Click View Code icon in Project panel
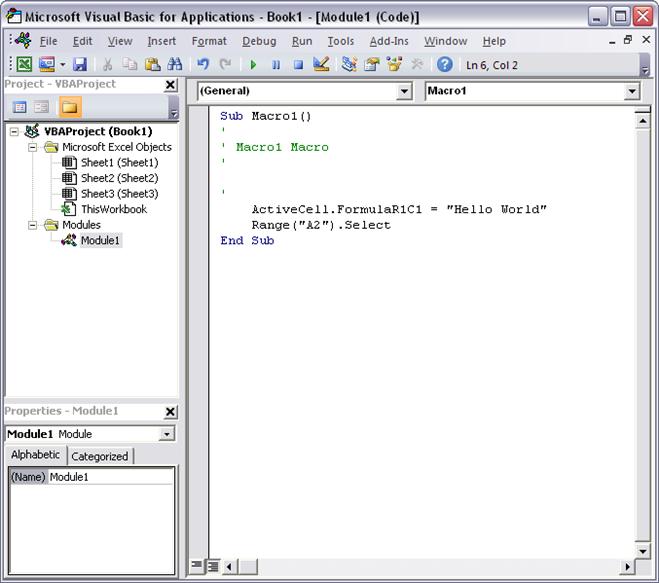 pyautogui.click(x=20, y=107)
